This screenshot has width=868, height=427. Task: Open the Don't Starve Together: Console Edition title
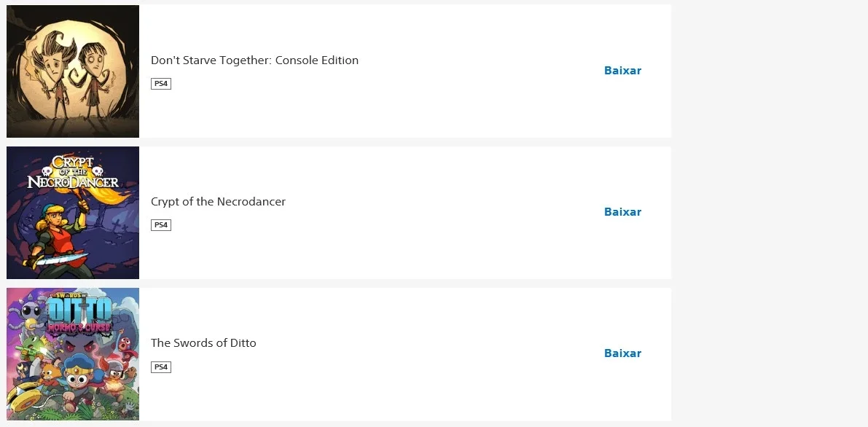[254, 60]
